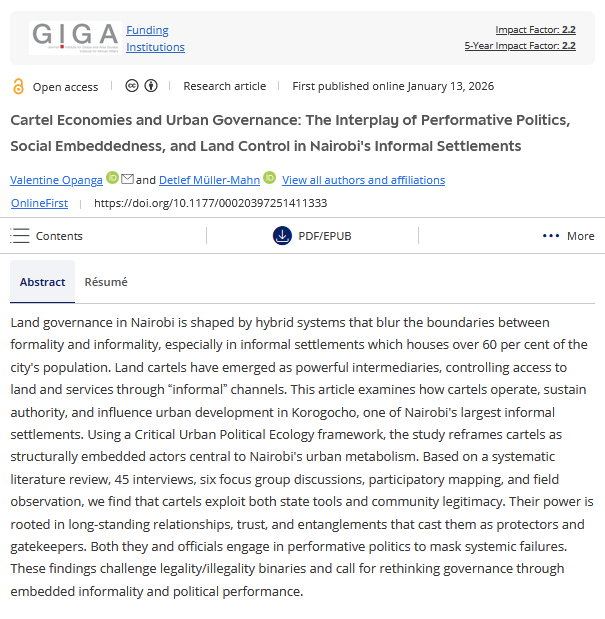Click the Creative Commons license icon
605x619 pixels.
point(131,86)
